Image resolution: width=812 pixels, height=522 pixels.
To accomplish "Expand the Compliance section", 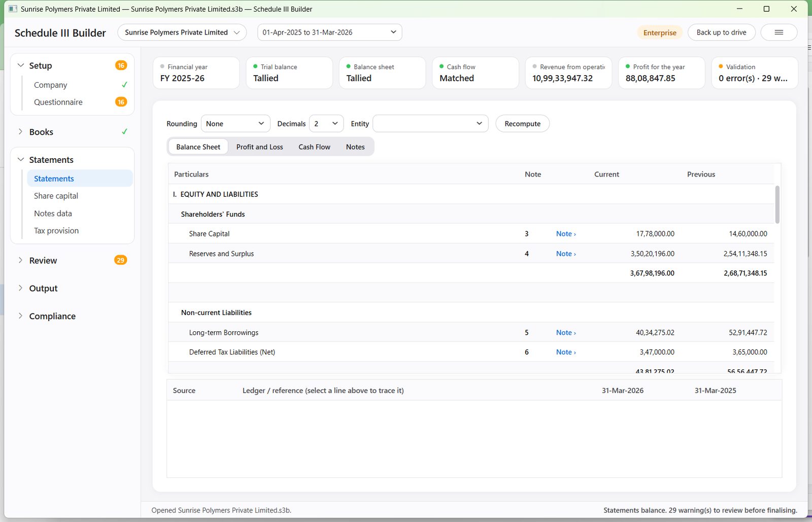I will click(21, 316).
